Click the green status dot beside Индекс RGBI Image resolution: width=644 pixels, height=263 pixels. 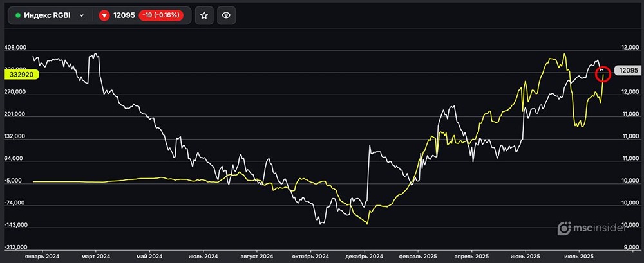[x=18, y=15]
